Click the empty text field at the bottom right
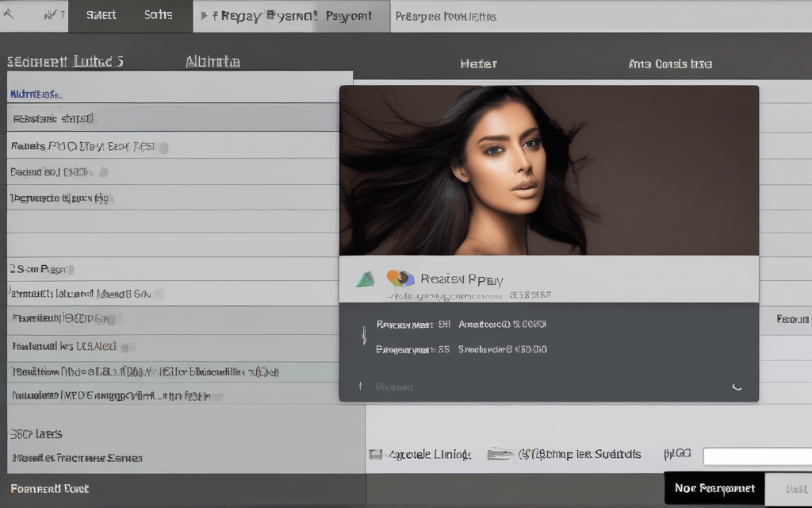Viewport: 812px width, 508px height. point(757,456)
